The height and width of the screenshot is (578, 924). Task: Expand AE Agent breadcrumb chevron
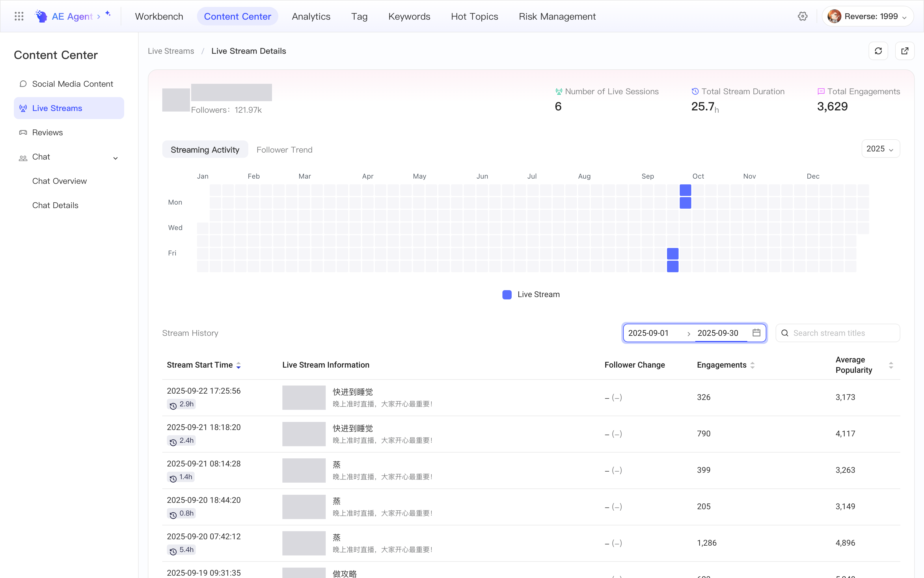coord(98,16)
